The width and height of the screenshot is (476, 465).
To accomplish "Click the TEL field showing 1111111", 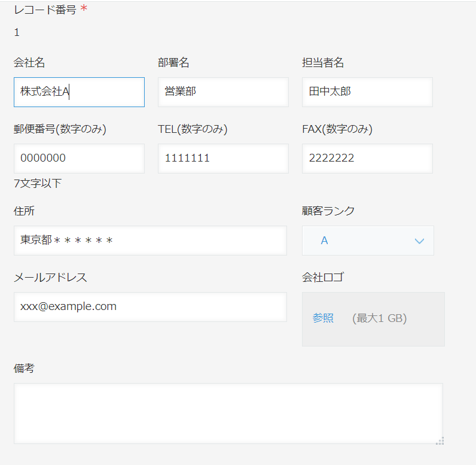I will 223,159.
